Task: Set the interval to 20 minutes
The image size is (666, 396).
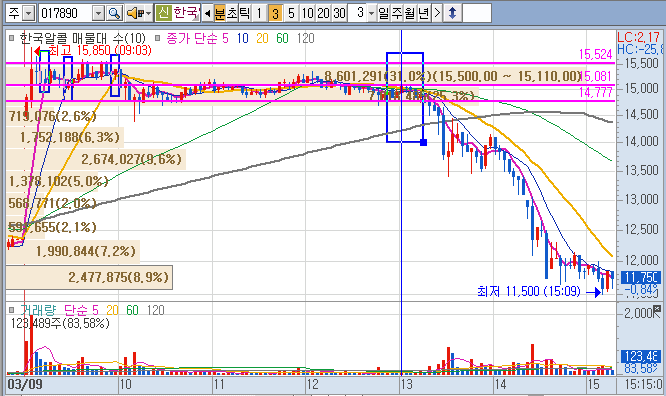Action: point(323,13)
